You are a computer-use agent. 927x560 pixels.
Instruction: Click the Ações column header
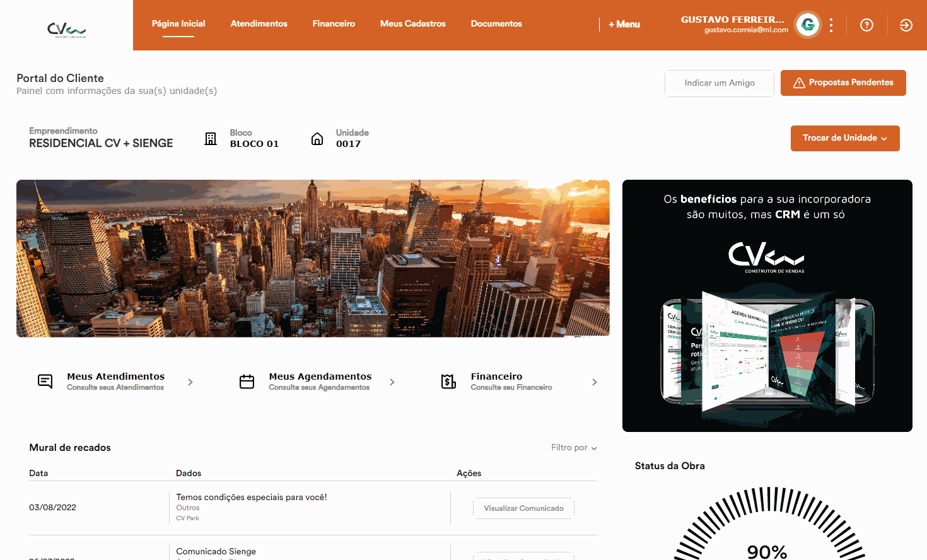click(469, 473)
